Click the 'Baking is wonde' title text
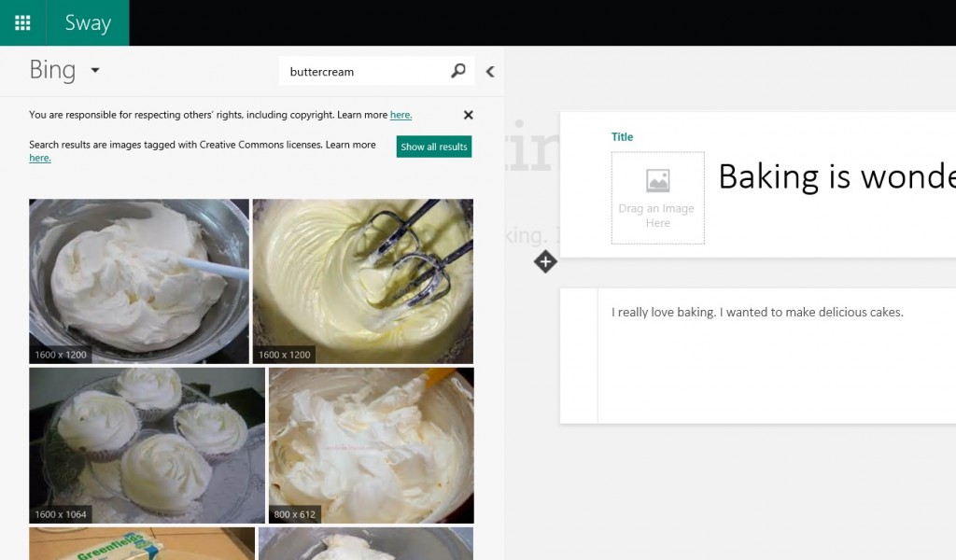Image resolution: width=956 pixels, height=560 pixels. (836, 176)
